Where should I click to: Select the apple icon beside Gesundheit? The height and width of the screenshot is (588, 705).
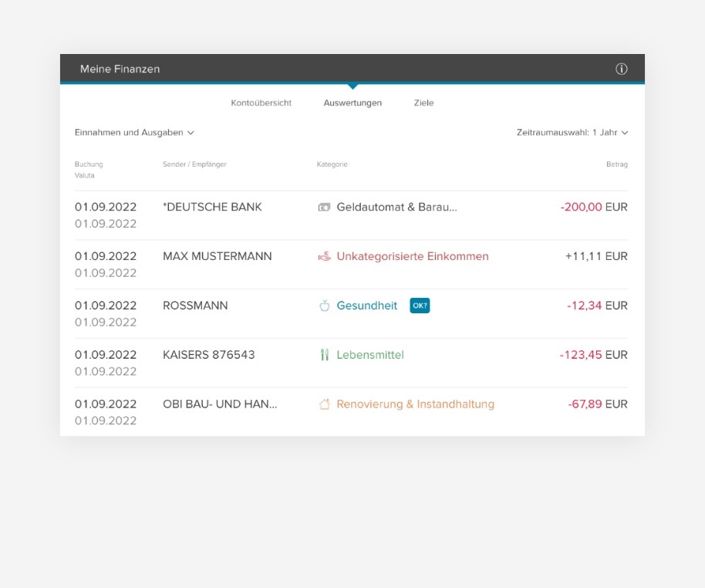(325, 306)
